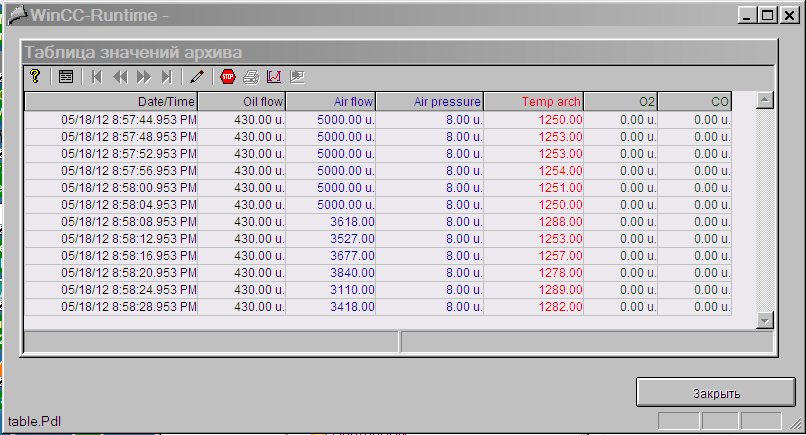The width and height of the screenshot is (806, 435).
Task: Click Air flow value 3527.00
Action: (352, 239)
